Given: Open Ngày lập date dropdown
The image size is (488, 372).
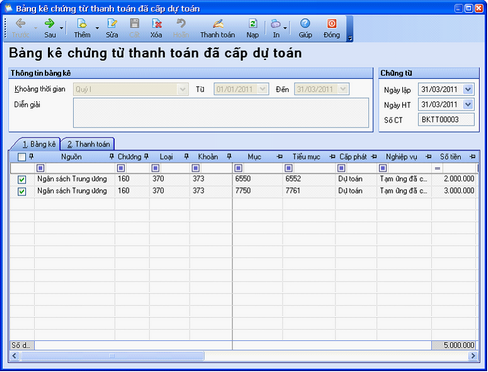Looking at the screenshot, I should coord(468,89).
